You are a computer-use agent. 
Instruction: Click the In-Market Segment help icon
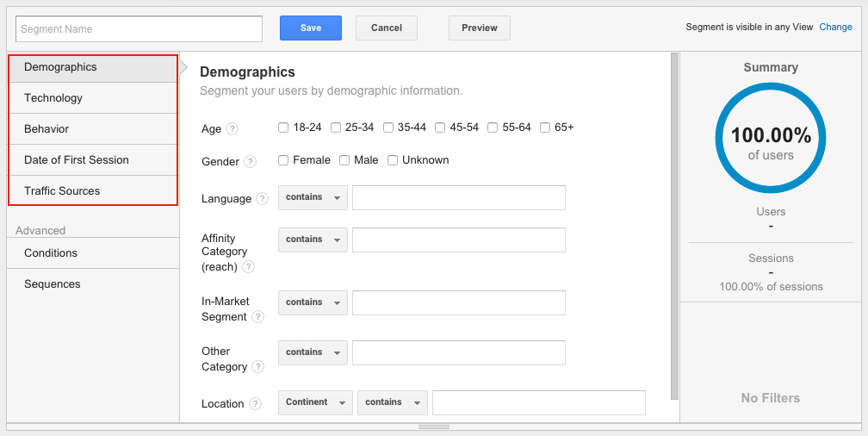click(x=257, y=317)
